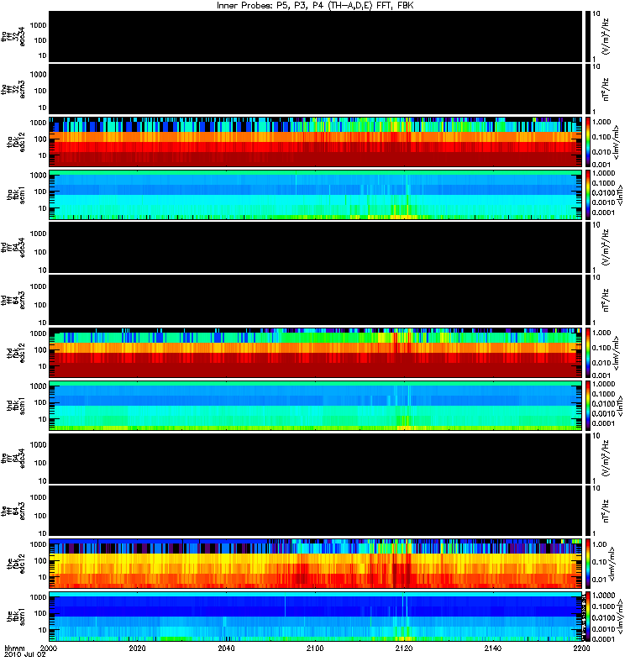Click the 'hhmm' time axis label
The image size is (630, 672).
[x=14, y=648]
